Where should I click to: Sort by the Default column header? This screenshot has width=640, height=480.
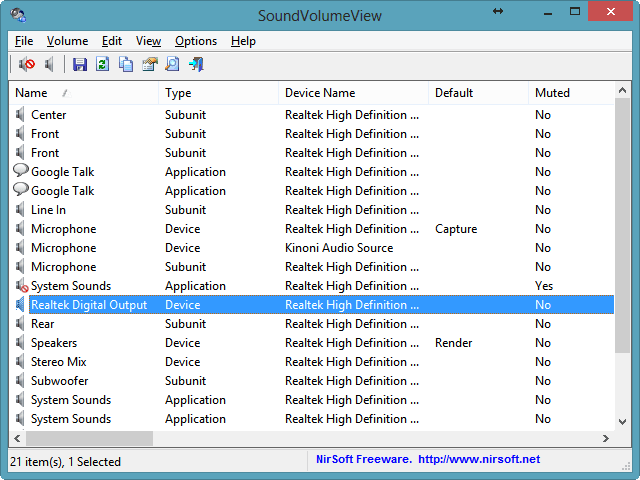point(478,93)
